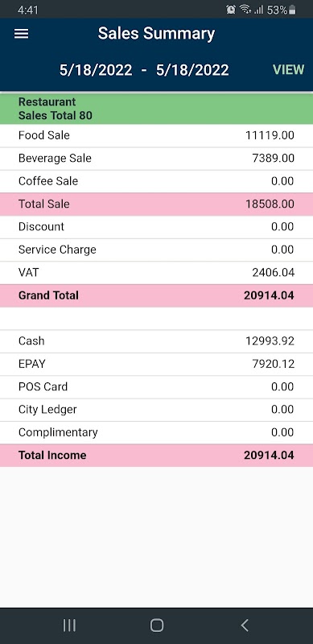Tap the Total Sale pink row
The image size is (313, 644).
tap(156, 204)
